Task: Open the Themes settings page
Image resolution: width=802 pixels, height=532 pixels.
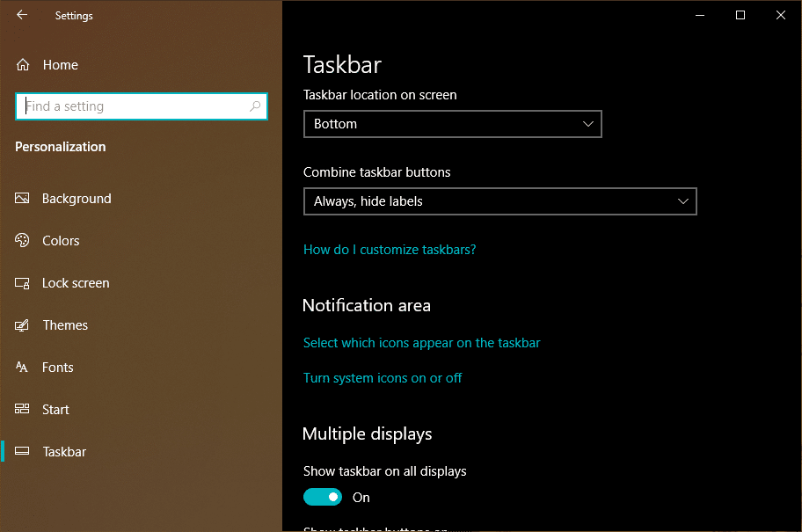Action: [x=65, y=325]
